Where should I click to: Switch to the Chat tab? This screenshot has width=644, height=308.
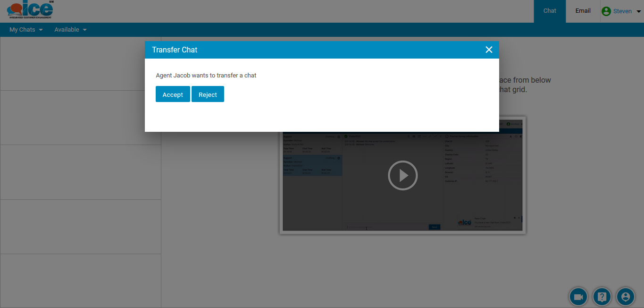550,11
